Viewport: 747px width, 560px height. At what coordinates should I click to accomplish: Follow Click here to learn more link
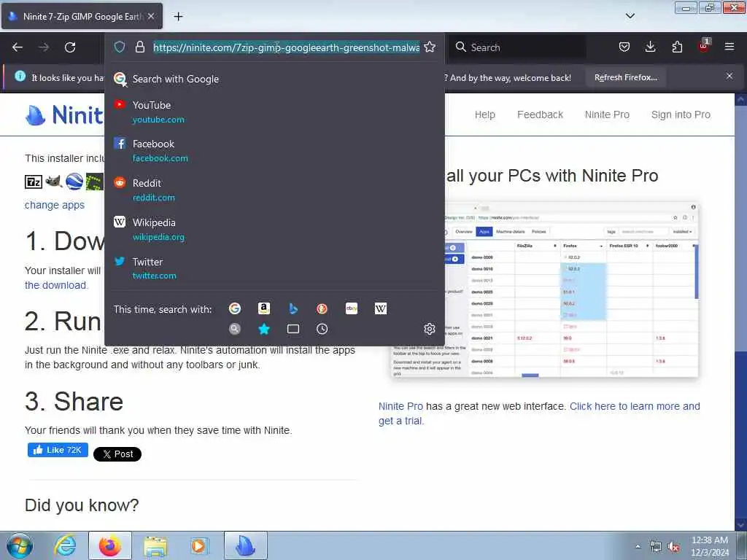539,413
